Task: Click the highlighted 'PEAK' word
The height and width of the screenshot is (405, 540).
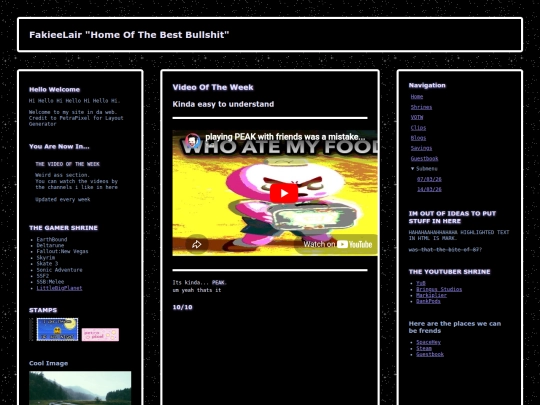Action: [218, 283]
